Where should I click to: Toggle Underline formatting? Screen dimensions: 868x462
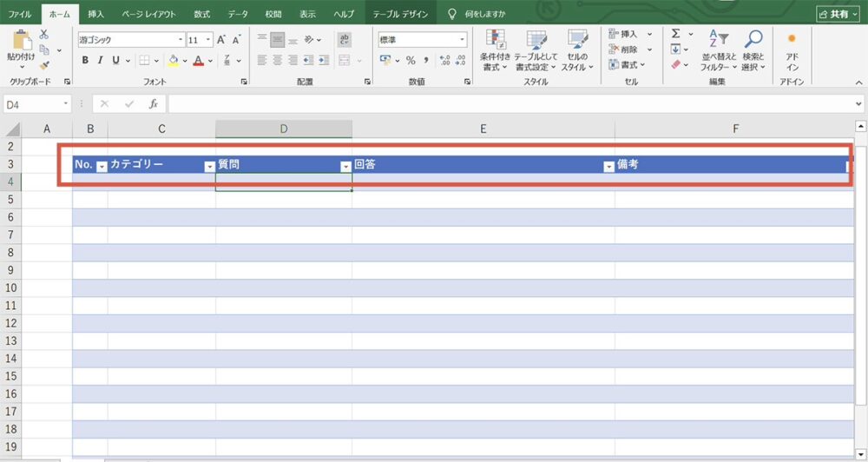(115, 61)
